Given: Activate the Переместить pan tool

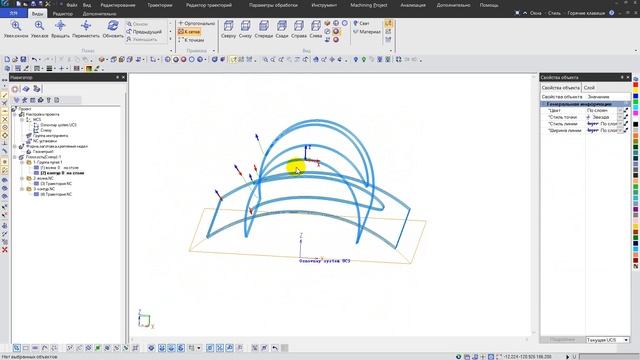Looking at the screenshot, I should tap(86, 29).
